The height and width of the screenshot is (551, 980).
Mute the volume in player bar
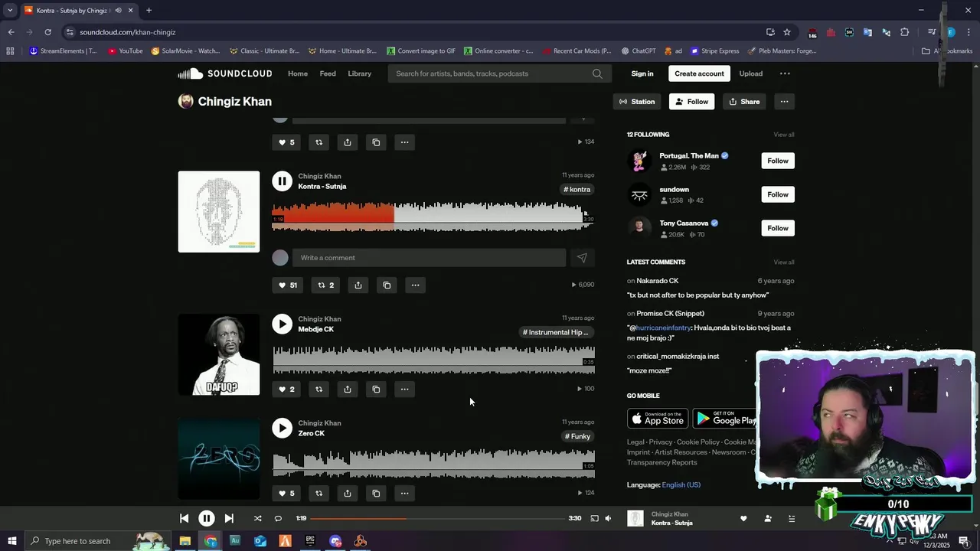(608, 518)
